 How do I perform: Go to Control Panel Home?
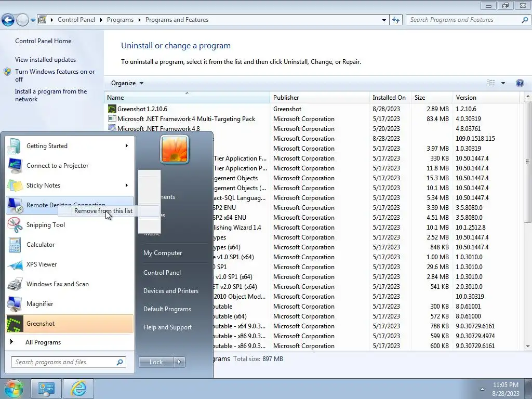click(43, 41)
